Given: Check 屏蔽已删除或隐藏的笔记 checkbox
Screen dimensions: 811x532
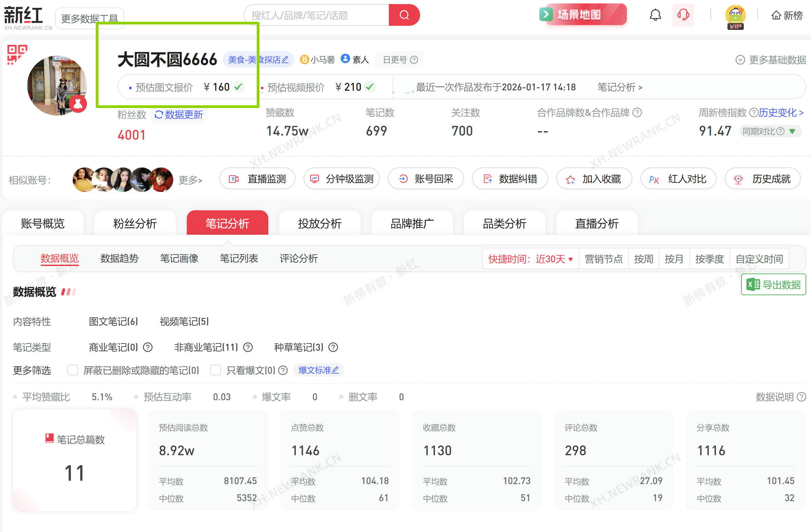Looking at the screenshot, I should (x=73, y=370).
